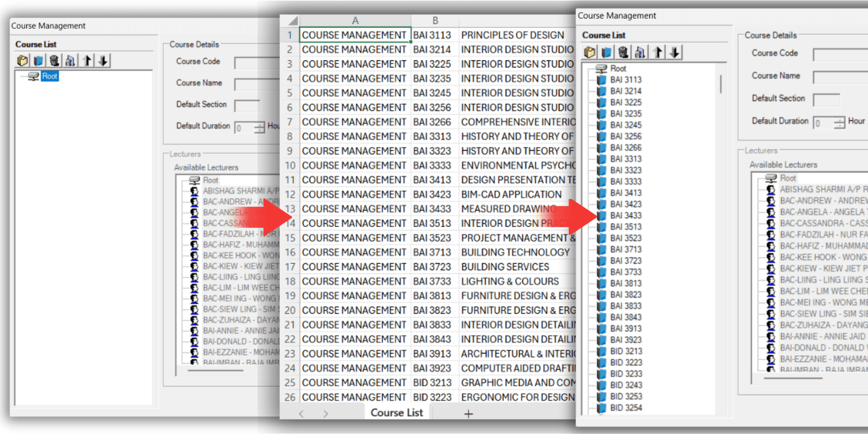
Task: Select BAI-DONALD lecturer in right window list
Action: (x=824, y=348)
